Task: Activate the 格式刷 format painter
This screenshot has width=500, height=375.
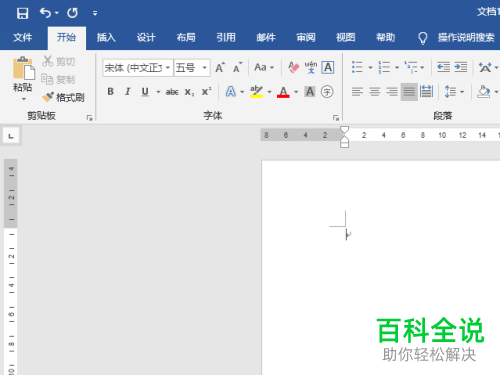Action: click(63, 97)
